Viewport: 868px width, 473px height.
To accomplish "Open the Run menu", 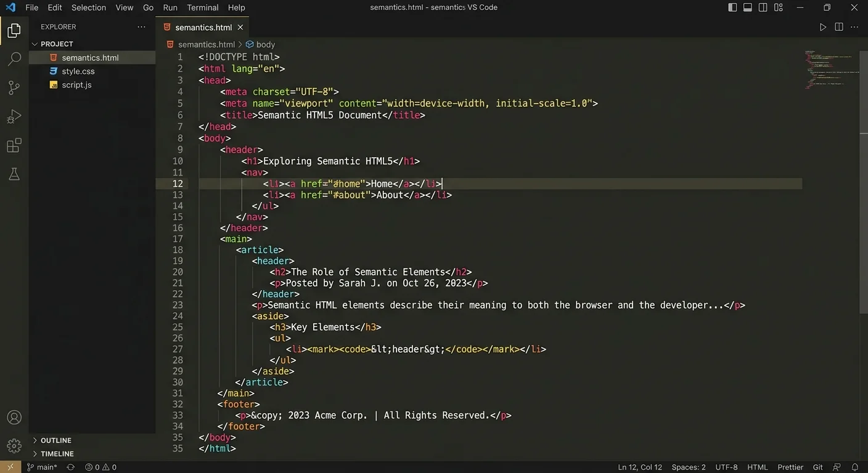I will click(170, 7).
